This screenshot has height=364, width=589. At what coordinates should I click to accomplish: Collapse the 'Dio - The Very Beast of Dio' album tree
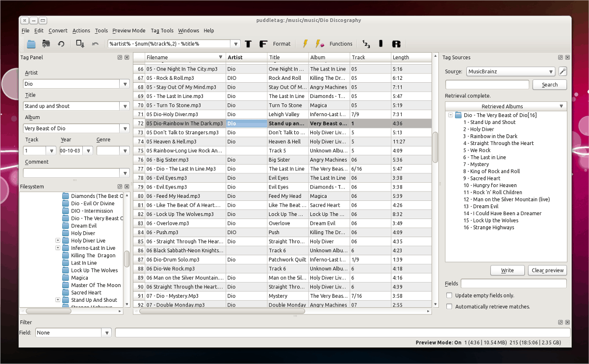point(450,115)
